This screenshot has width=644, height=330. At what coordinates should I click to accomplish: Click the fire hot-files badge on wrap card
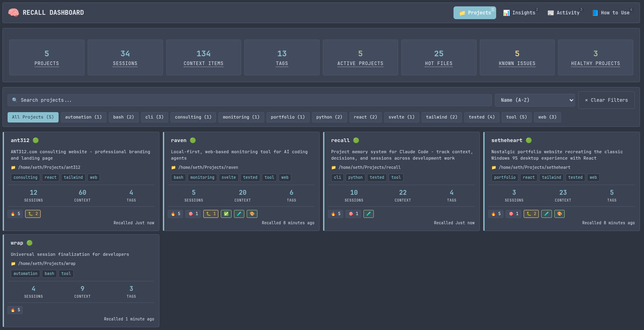coord(15,310)
